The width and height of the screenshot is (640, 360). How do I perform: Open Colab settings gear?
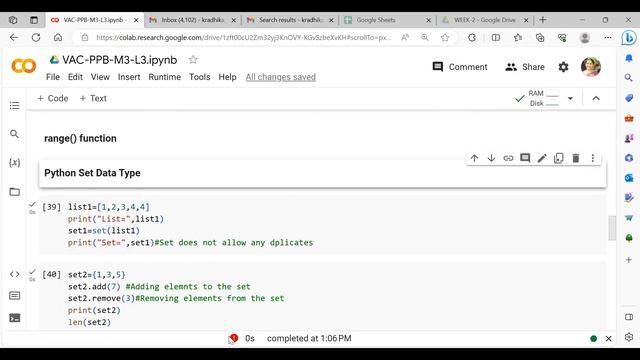563,67
